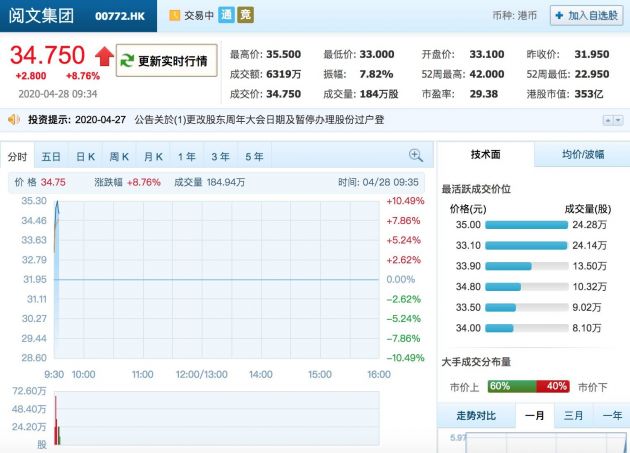Click the 市盈率 value 29.38
Image resolution: width=630 pixels, height=453 pixels.
pos(484,94)
